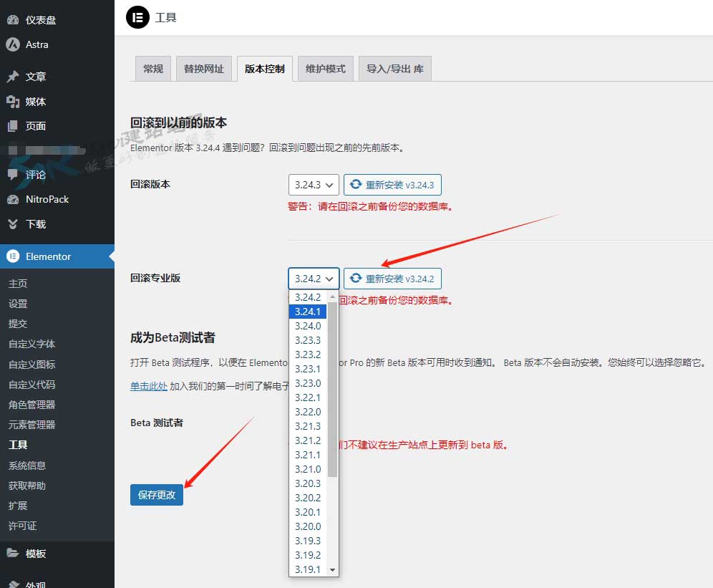Switch to the 替换网址 tab
The width and height of the screenshot is (713, 588).
[x=204, y=69]
